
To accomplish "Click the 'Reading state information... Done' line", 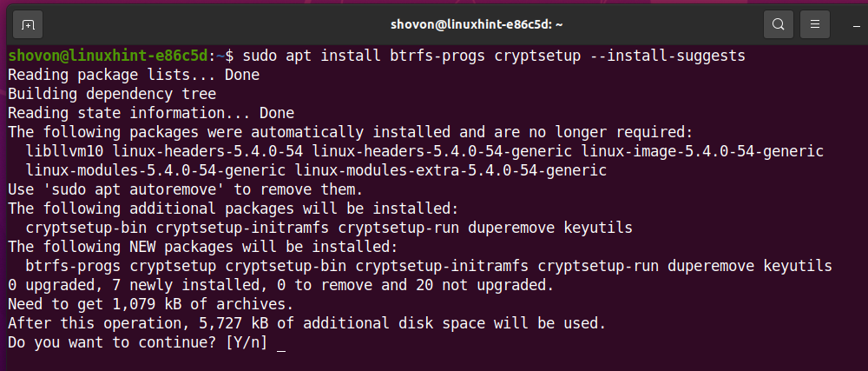I will point(150,113).
